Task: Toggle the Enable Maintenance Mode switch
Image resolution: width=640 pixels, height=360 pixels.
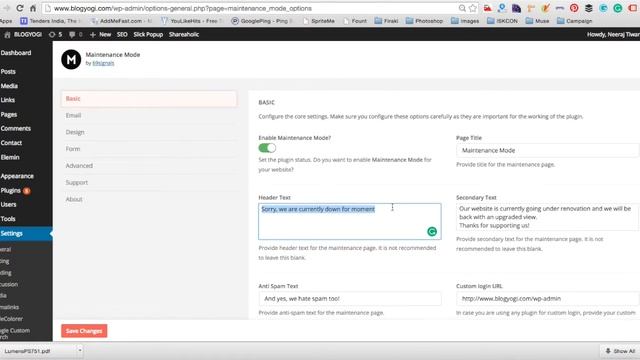Action: click(x=267, y=148)
